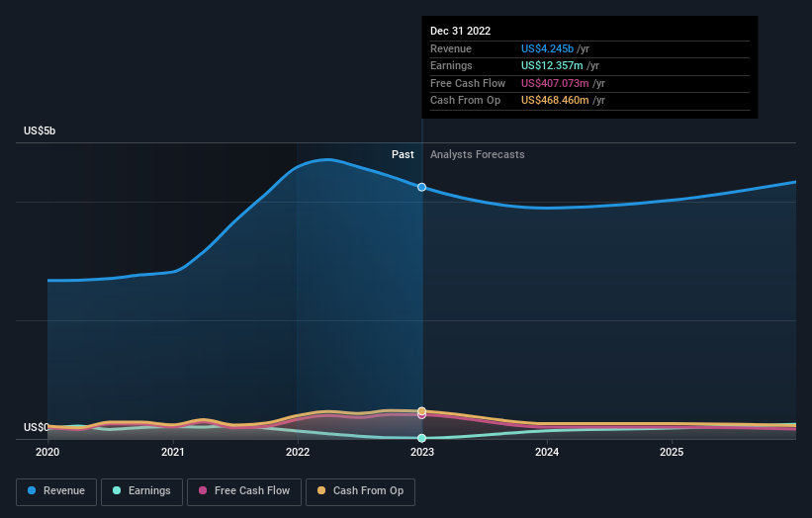The height and width of the screenshot is (518, 812).
Task: Click the 'Free Cash Flow' row label in tooltip
Action: pos(468,83)
